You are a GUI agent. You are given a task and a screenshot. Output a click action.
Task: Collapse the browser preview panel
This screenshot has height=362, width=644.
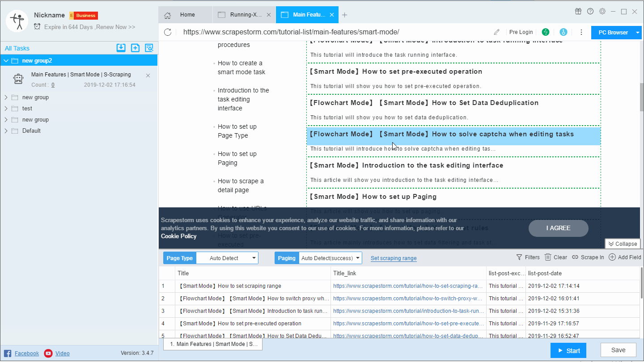(623, 244)
